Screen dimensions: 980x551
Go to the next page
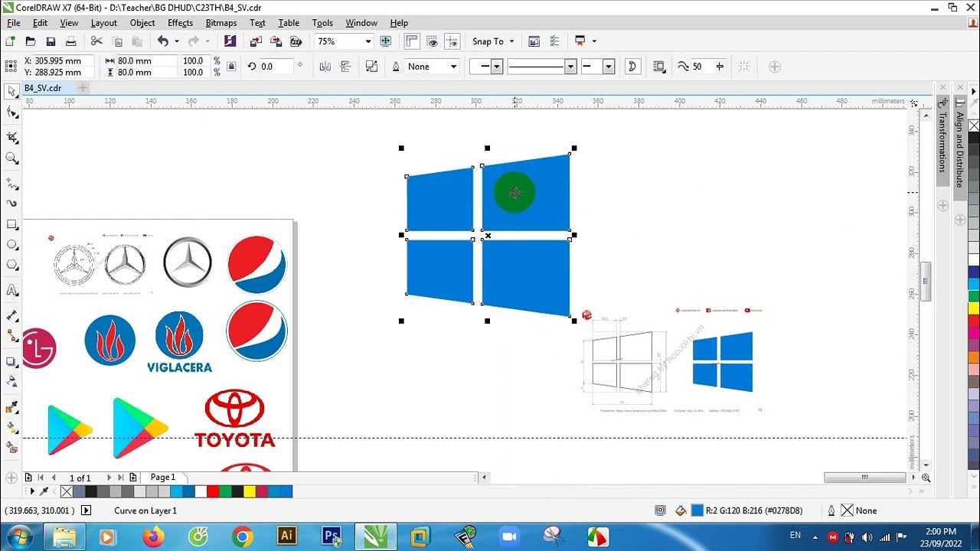coord(109,478)
